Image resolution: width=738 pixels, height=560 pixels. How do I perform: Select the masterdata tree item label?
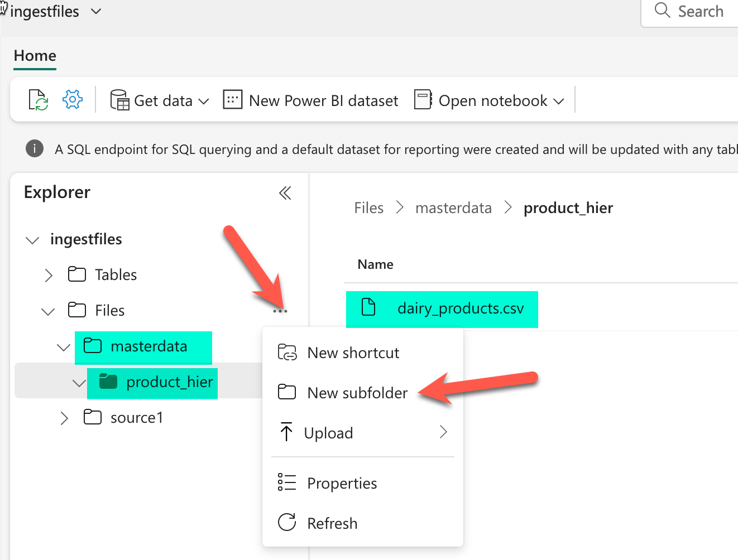tap(148, 346)
